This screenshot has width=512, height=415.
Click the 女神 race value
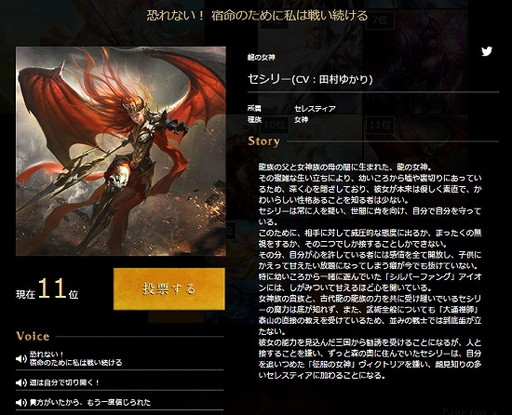[301, 120]
